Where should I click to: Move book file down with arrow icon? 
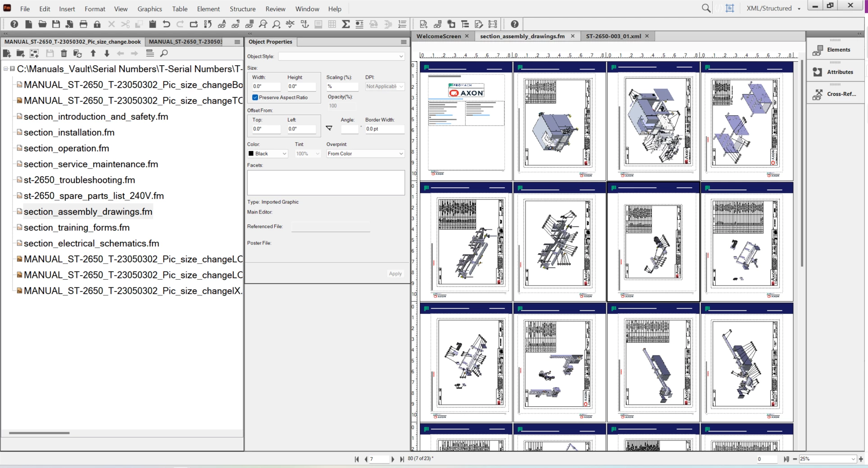107,53
